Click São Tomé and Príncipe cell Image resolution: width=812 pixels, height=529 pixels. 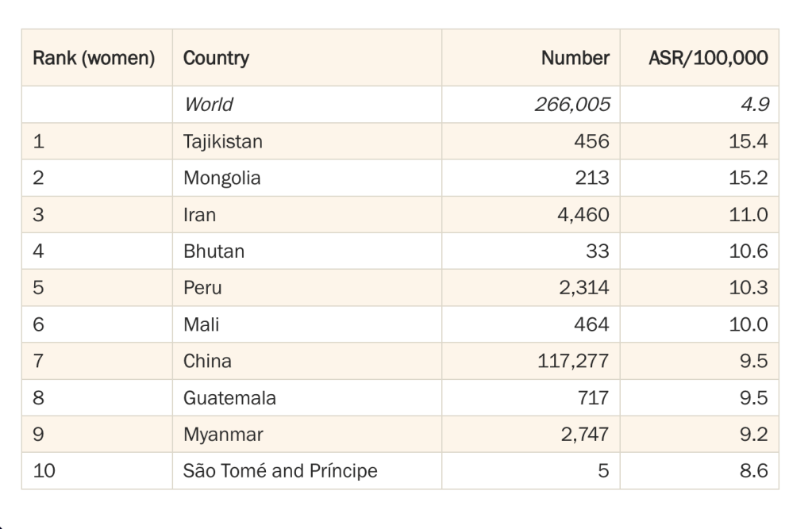(x=280, y=470)
